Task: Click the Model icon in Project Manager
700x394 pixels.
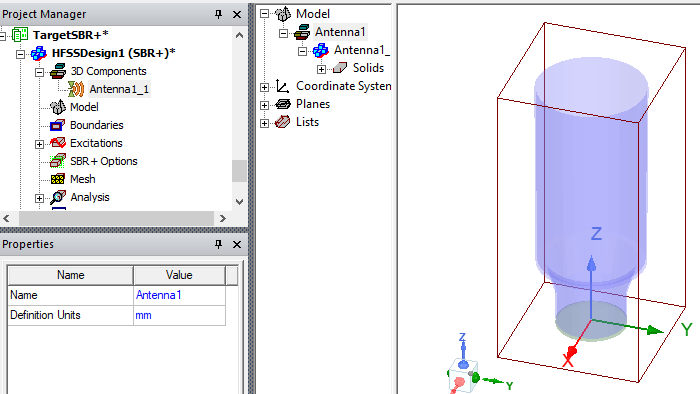Action: click(58, 107)
